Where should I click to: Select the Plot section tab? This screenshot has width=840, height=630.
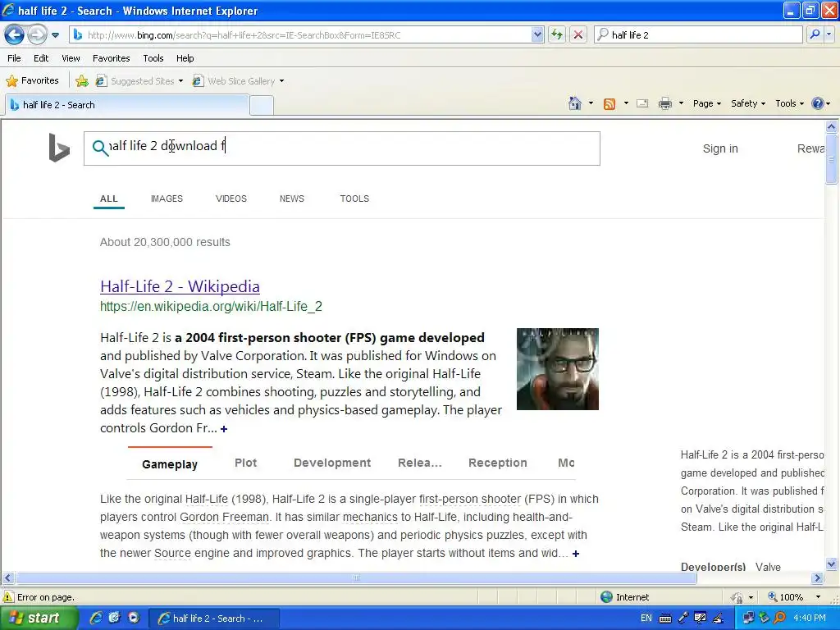[245, 463]
